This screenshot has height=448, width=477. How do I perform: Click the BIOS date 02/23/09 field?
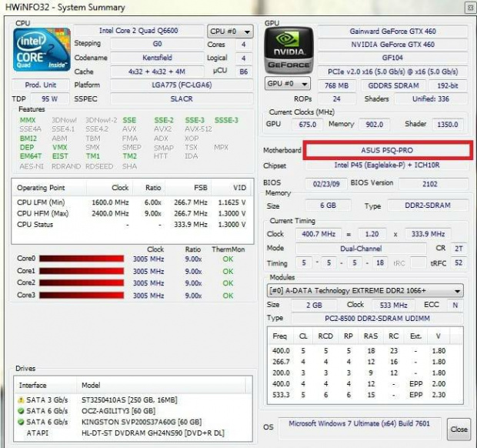click(x=326, y=184)
